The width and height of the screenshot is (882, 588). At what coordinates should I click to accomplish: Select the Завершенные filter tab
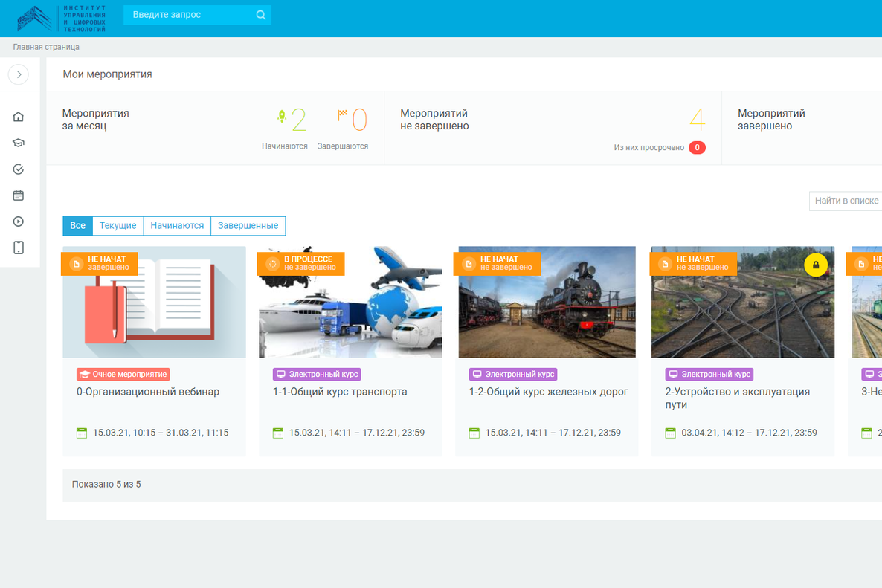[x=248, y=225]
